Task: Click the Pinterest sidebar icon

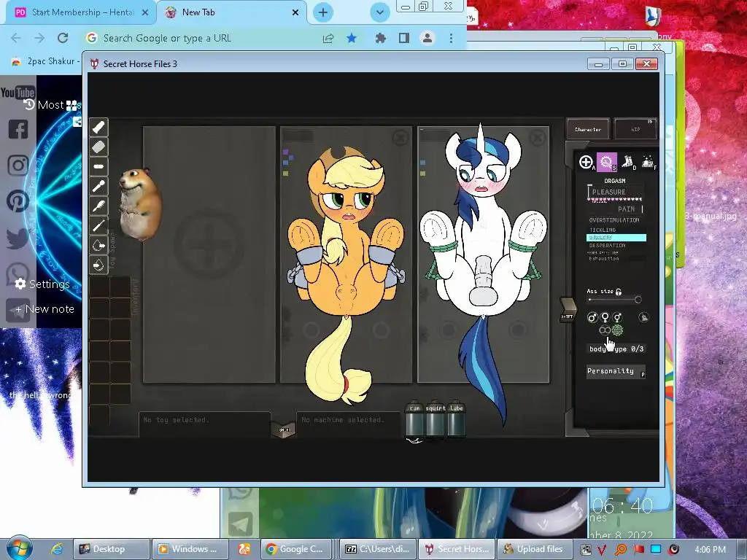Action: pyautogui.click(x=18, y=201)
